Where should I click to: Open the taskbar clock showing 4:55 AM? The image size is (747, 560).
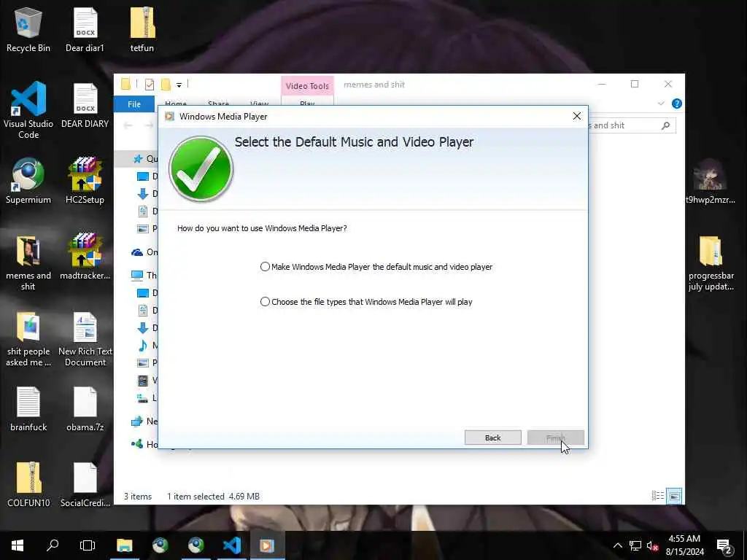(684, 545)
